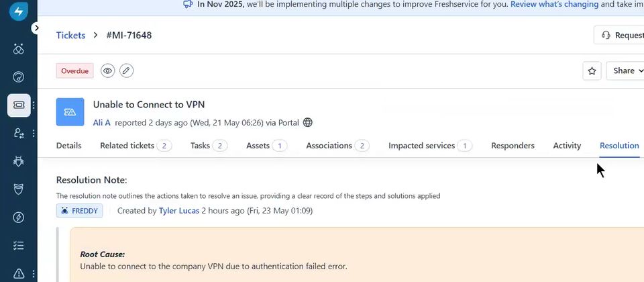The width and height of the screenshot is (644, 282).
Task: Toggle the star favorite button
Action: click(x=592, y=70)
